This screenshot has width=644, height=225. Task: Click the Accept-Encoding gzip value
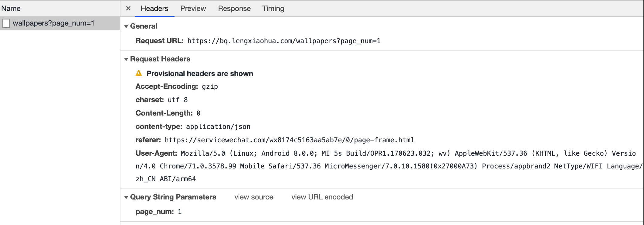pyautogui.click(x=210, y=87)
